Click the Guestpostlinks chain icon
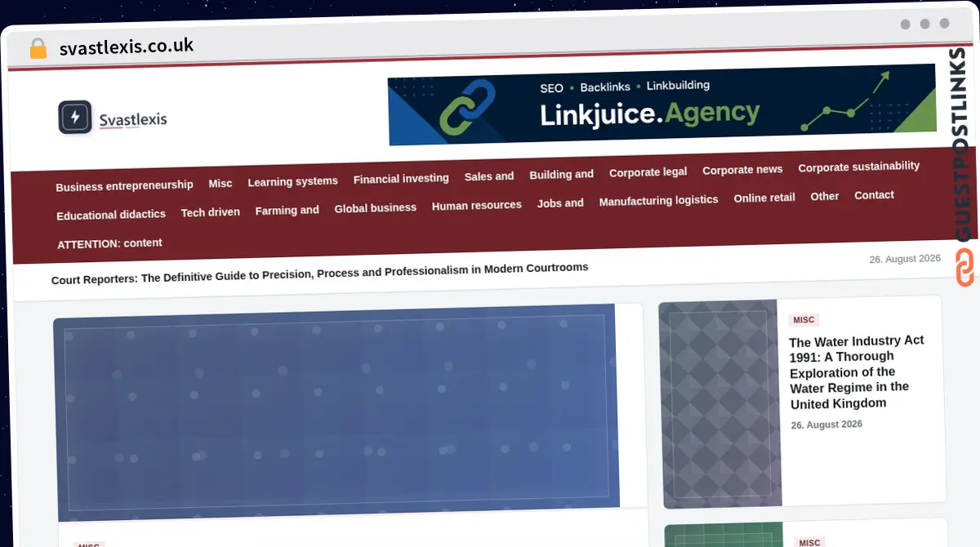The image size is (980, 547). point(965,269)
